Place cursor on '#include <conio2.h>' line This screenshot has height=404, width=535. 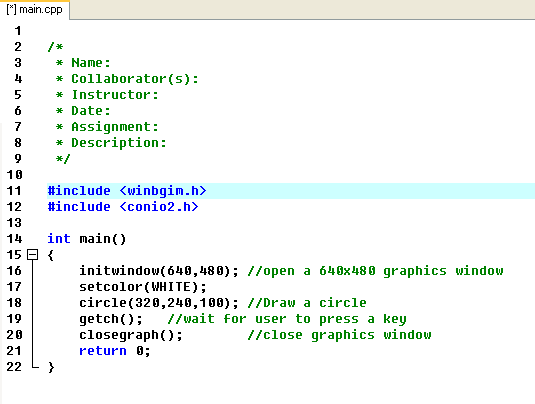point(123,207)
